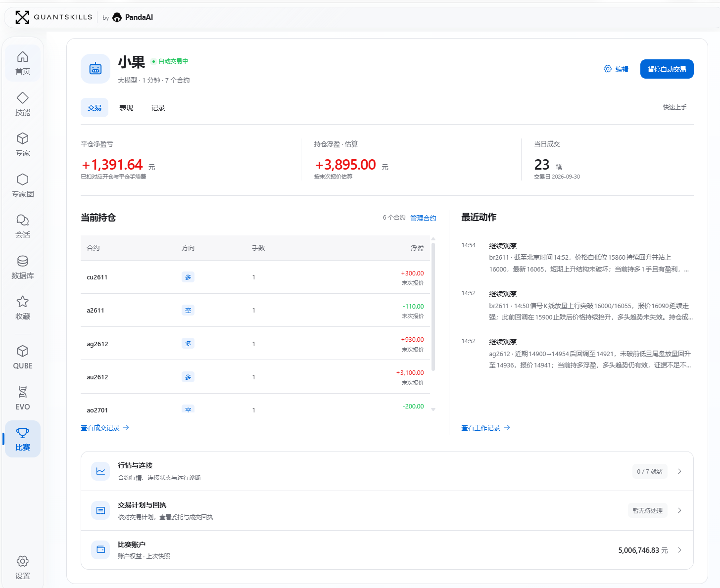The height and width of the screenshot is (588, 720).
Task: Select 比赛 trophy icon in sidebar
Action: coord(23,439)
